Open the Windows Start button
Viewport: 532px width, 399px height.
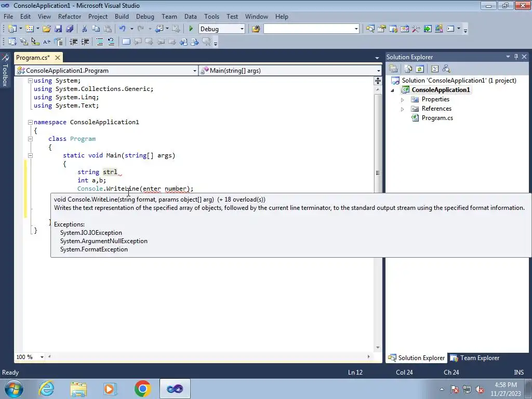click(x=14, y=389)
